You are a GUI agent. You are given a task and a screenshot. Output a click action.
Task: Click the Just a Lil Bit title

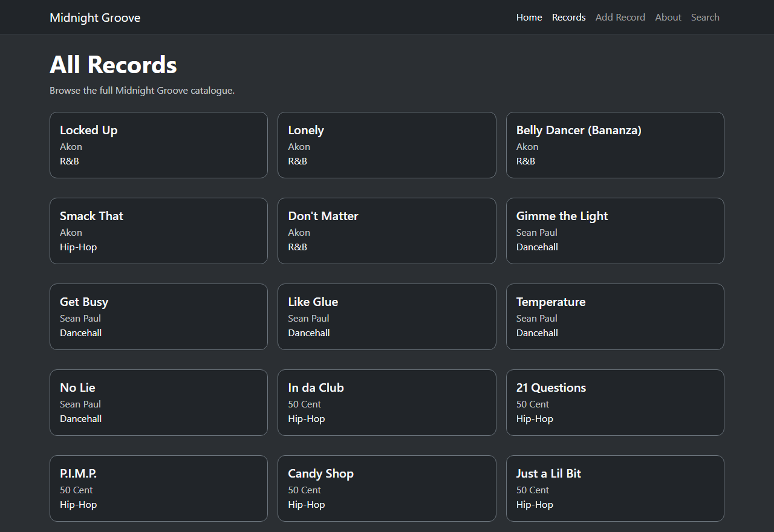click(x=548, y=473)
